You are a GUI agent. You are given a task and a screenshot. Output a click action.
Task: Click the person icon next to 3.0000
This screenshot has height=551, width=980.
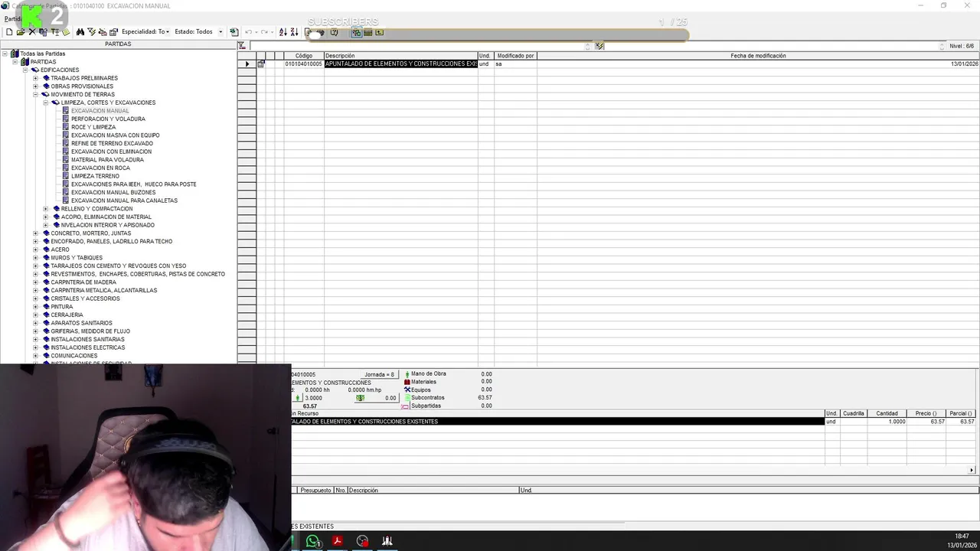point(299,398)
